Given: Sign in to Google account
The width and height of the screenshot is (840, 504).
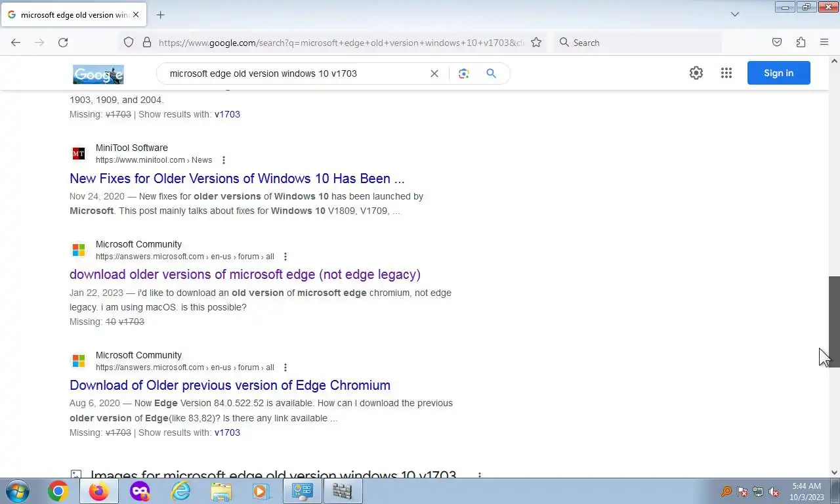Looking at the screenshot, I should coord(778,73).
